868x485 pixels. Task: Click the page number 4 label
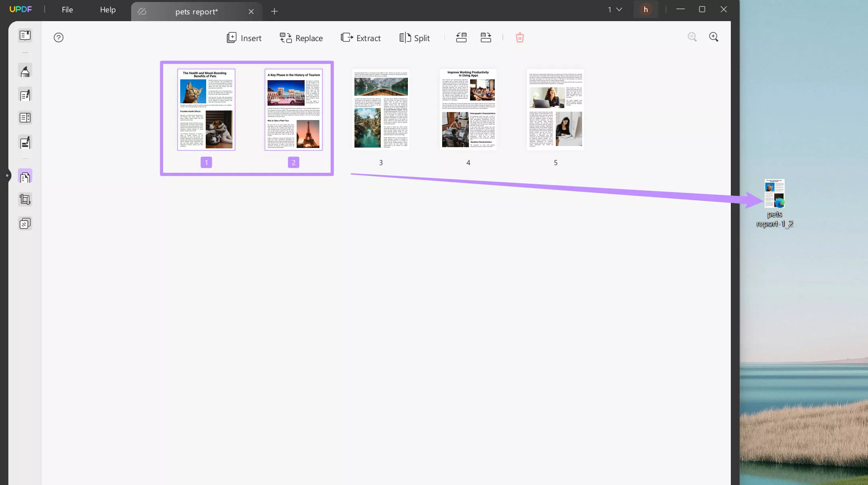468,163
